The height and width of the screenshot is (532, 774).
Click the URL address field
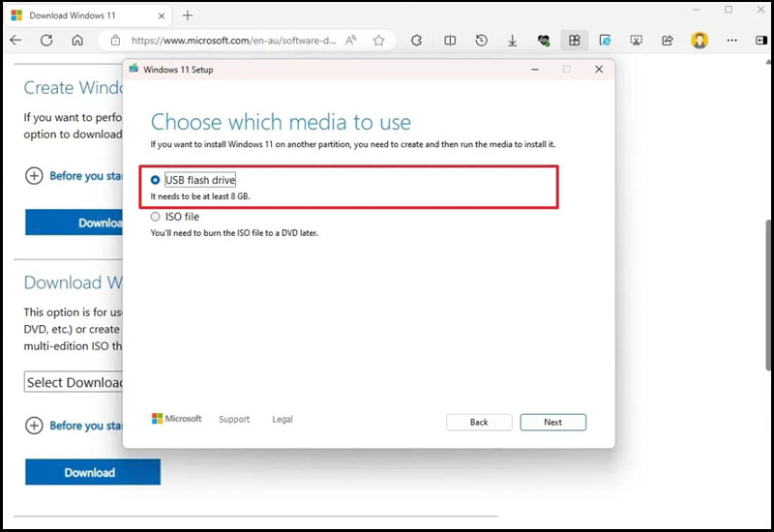click(233, 41)
